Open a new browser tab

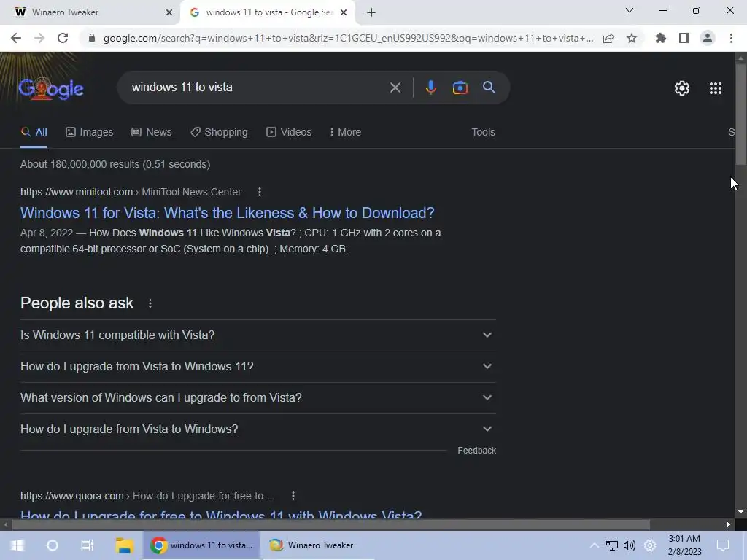pyautogui.click(x=371, y=12)
